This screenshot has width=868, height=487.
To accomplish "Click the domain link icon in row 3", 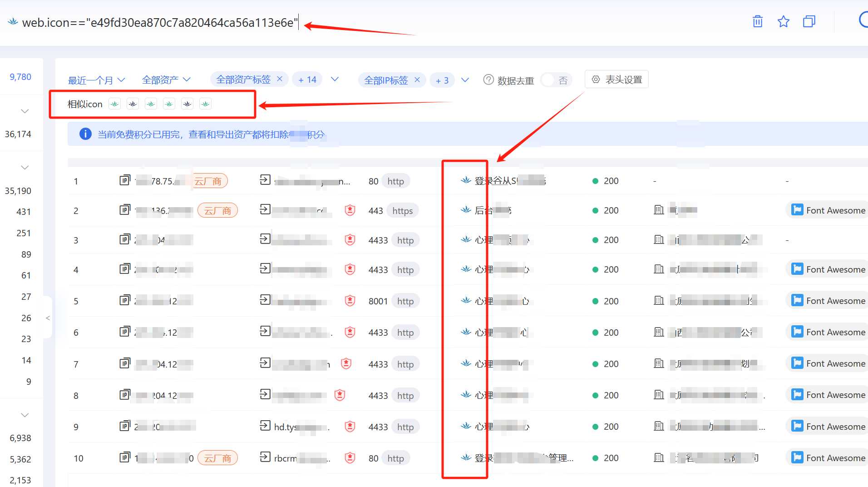I will (265, 239).
